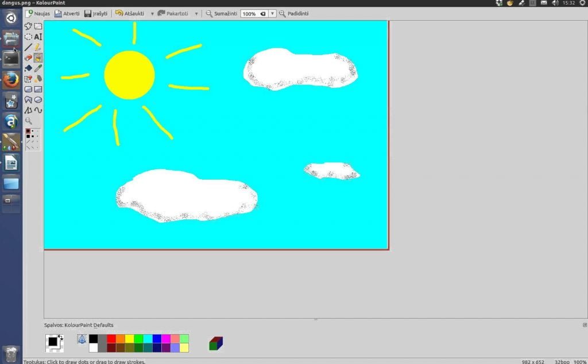Viewport: 588px width, 364px height.
Task: Click the 15:32 clock
Action: click(x=568, y=3)
